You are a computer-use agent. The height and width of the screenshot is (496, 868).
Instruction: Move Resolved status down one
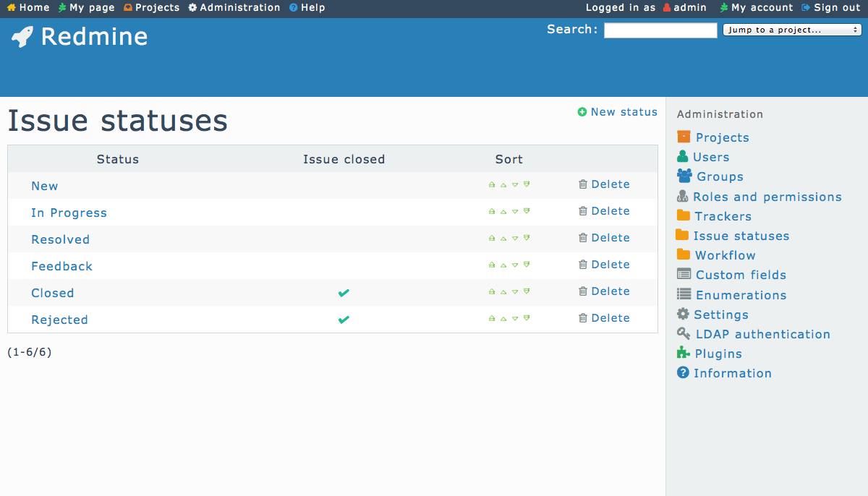pyautogui.click(x=515, y=238)
